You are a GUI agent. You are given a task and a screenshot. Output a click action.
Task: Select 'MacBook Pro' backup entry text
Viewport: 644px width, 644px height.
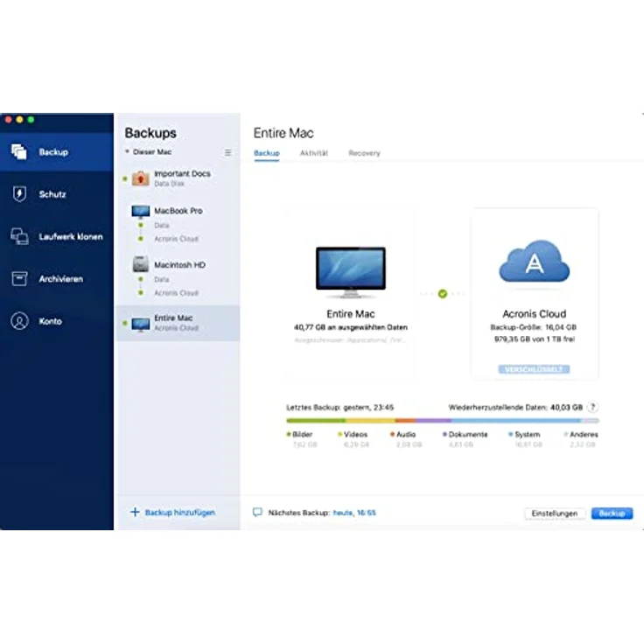(x=178, y=211)
